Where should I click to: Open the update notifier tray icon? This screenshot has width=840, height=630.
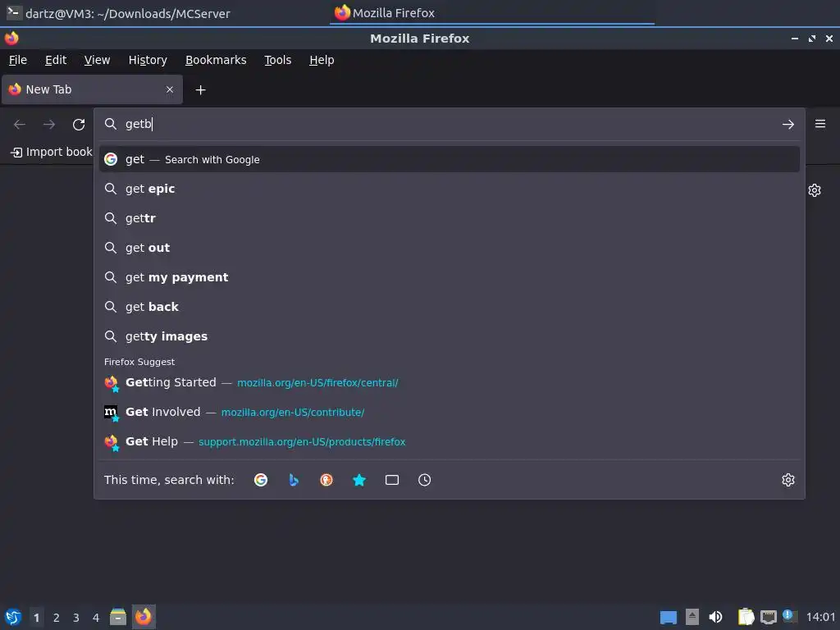tap(788, 616)
